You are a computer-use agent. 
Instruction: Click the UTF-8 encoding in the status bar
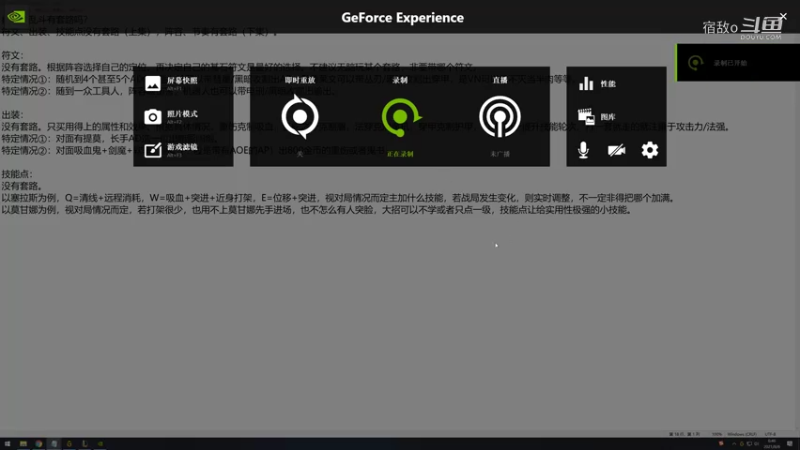(770, 434)
